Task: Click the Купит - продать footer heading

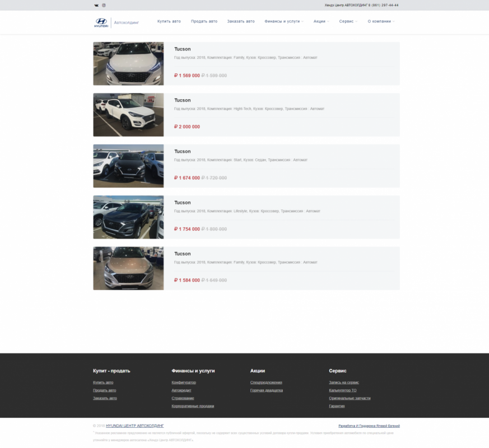Action: point(111,371)
